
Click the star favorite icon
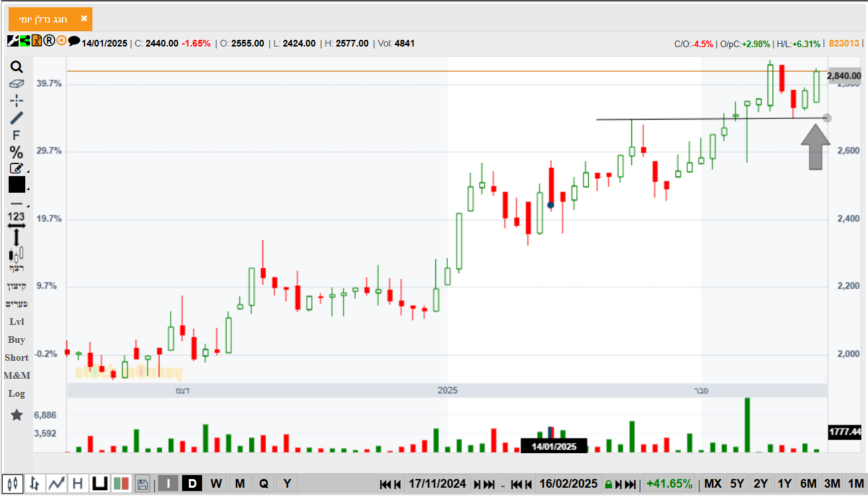[17, 415]
